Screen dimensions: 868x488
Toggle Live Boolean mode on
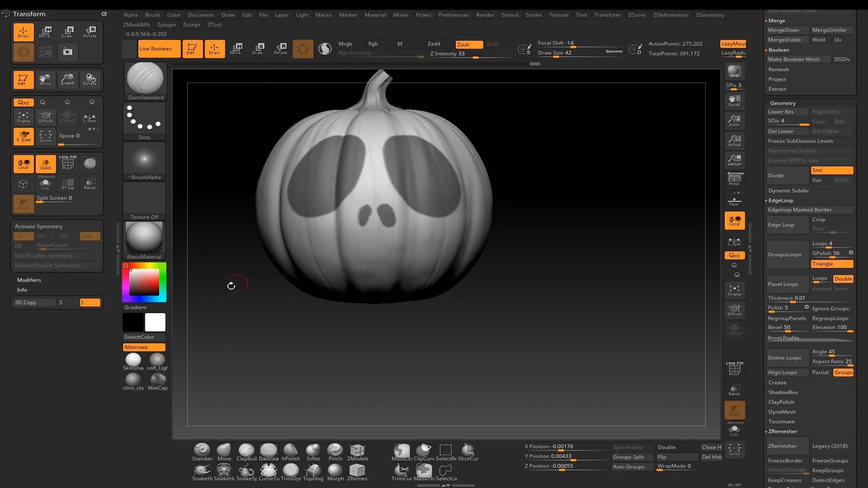click(x=157, y=49)
